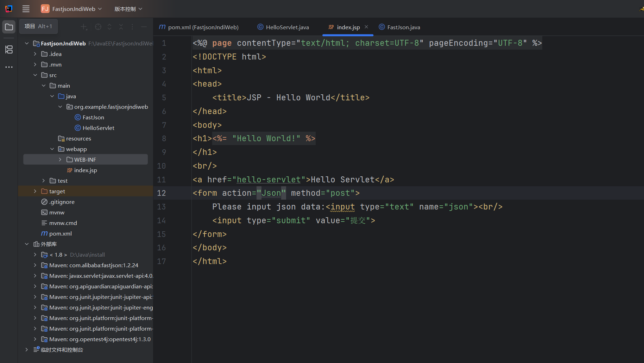Select FastJson class in project tree
Image resolution: width=644 pixels, height=363 pixels.
(93, 117)
